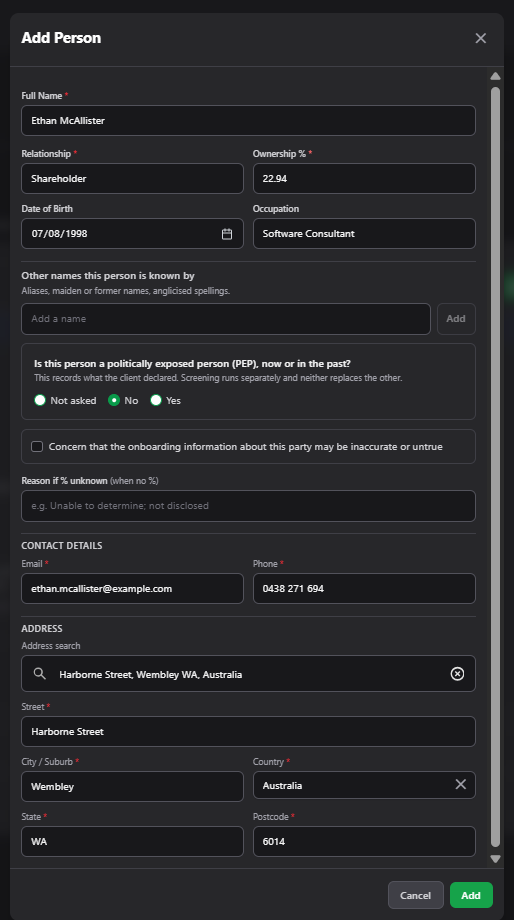Open the Relationship dropdown showing Shareholder
The image size is (514, 920).
[133, 178]
